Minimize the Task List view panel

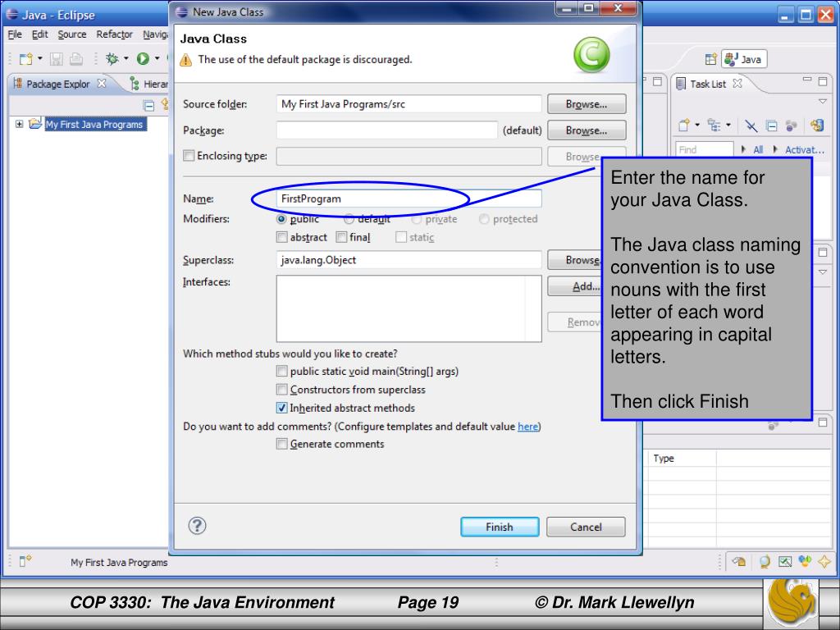[x=807, y=80]
